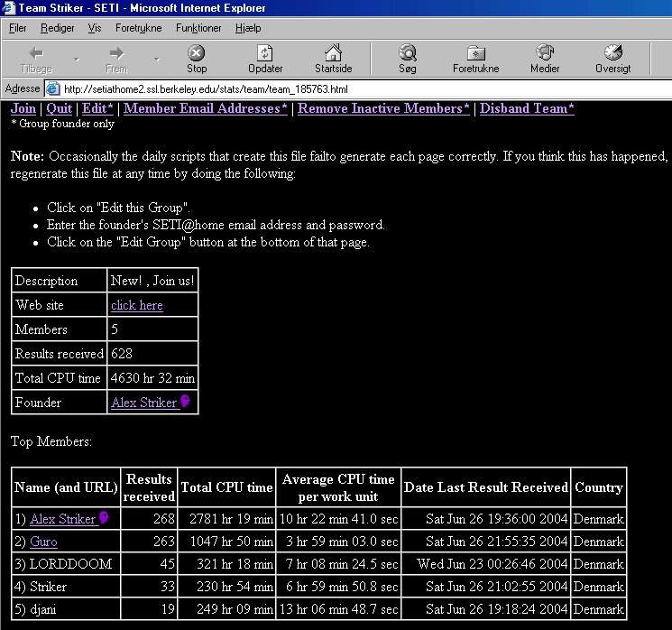Open Alex Striker link in top members
Screen dimensions: 672x630
pos(62,519)
